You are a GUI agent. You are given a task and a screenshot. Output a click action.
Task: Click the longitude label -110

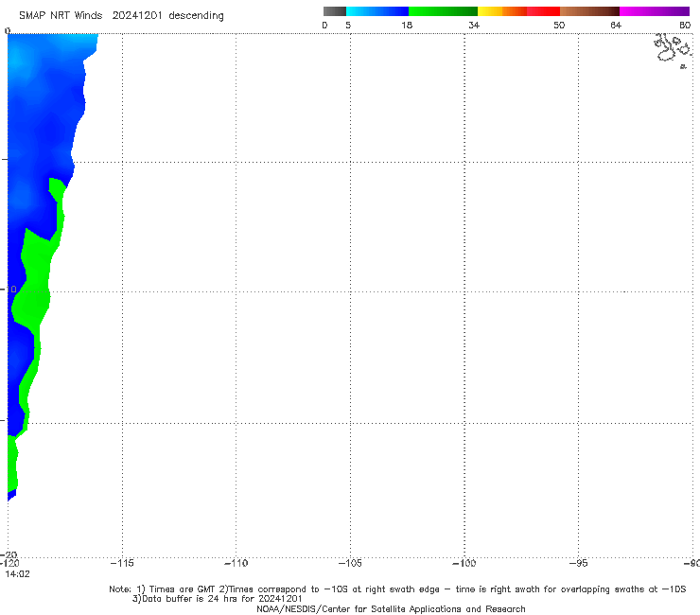pyautogui.click(x=236, y=563)
